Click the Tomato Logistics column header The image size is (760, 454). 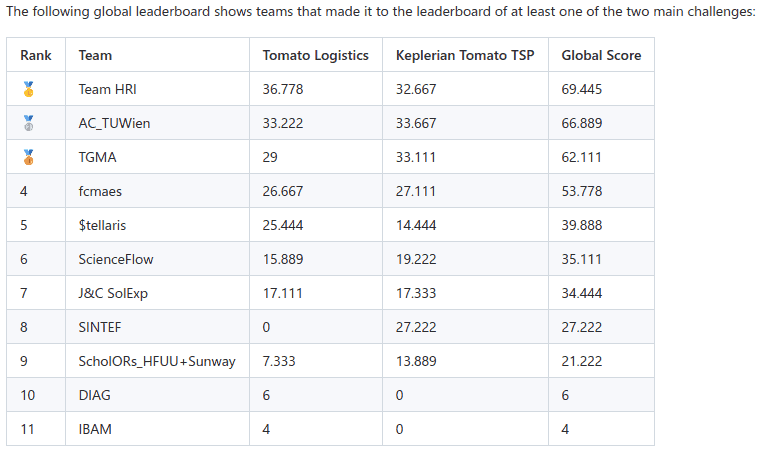316,55
